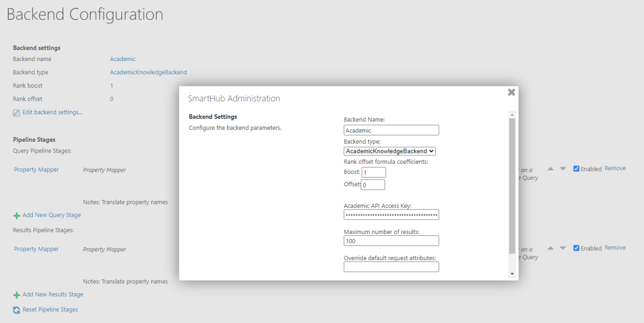Click the Maximum number of results field
The height and width of the screenshot is (323, 644).
(391, 241)
